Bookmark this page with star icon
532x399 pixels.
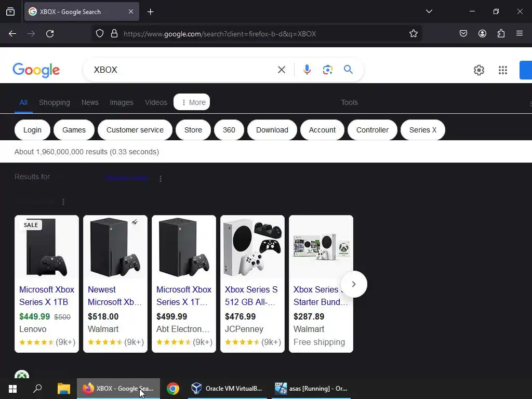[x=413, y=34]
